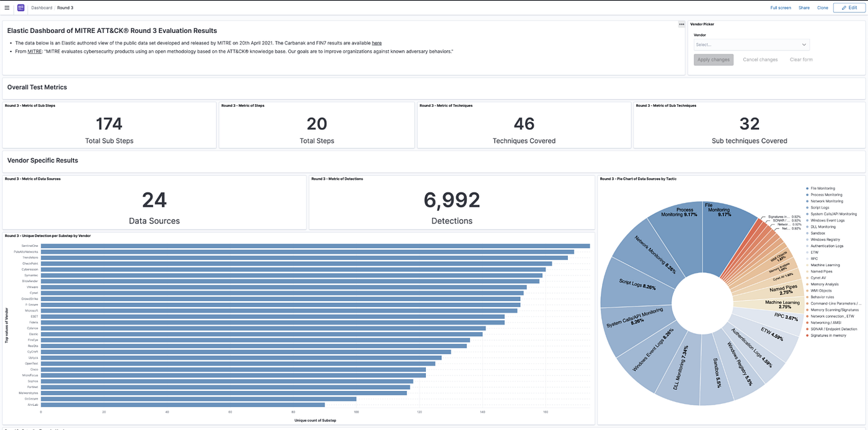
Task: Click the Elastic space logo icon
Action: pos(21,7)
